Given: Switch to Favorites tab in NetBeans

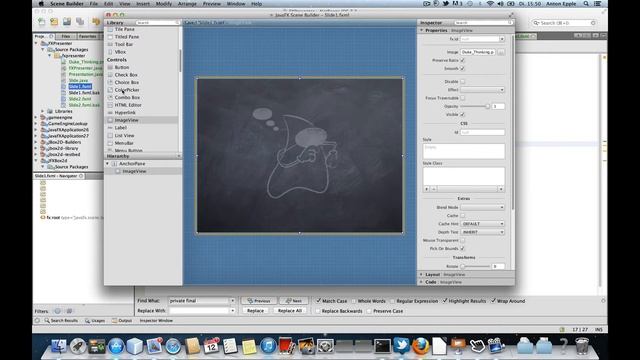Looking at the screenshot, I should pos(87,36).
